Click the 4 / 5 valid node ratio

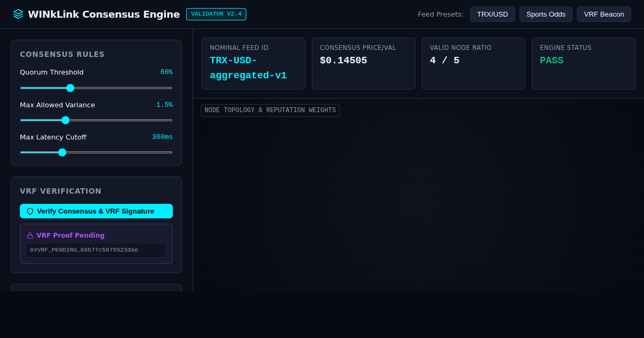tap(444, 61)
